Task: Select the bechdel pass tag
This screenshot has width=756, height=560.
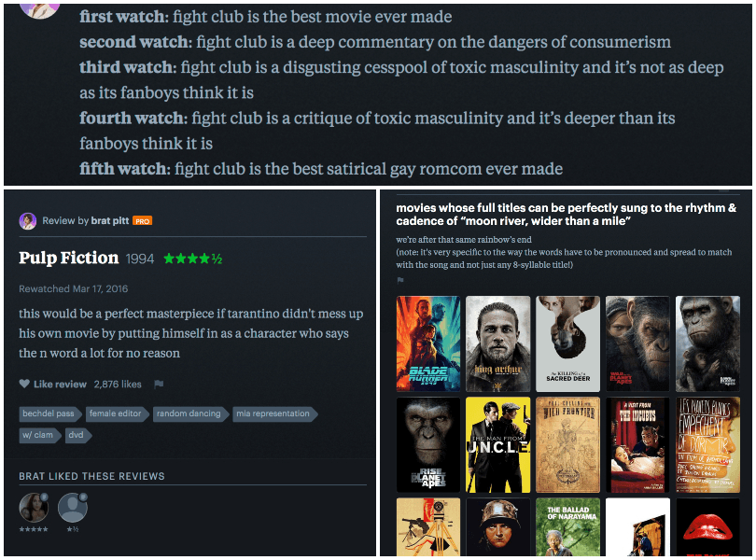Action: [50, 413]
